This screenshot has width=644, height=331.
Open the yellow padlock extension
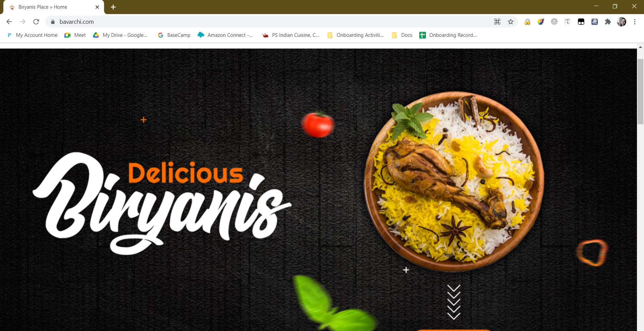pyautogui.click(x=527, y=22)
